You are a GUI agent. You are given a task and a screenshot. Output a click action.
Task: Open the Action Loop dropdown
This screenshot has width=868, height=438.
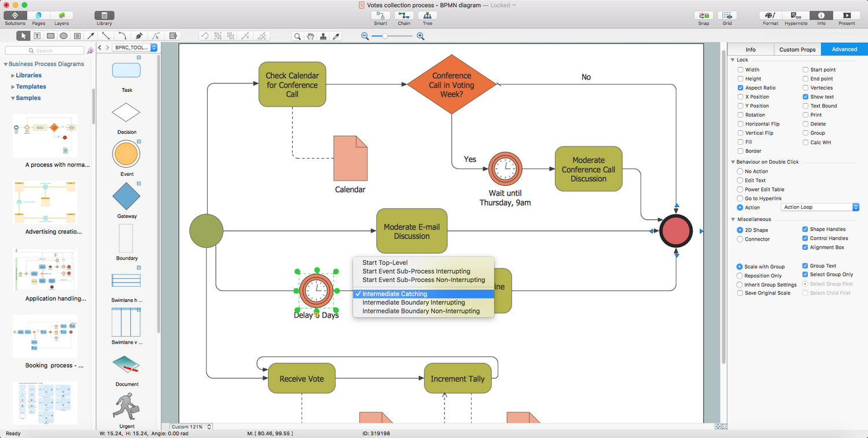[x=820, y=207]
